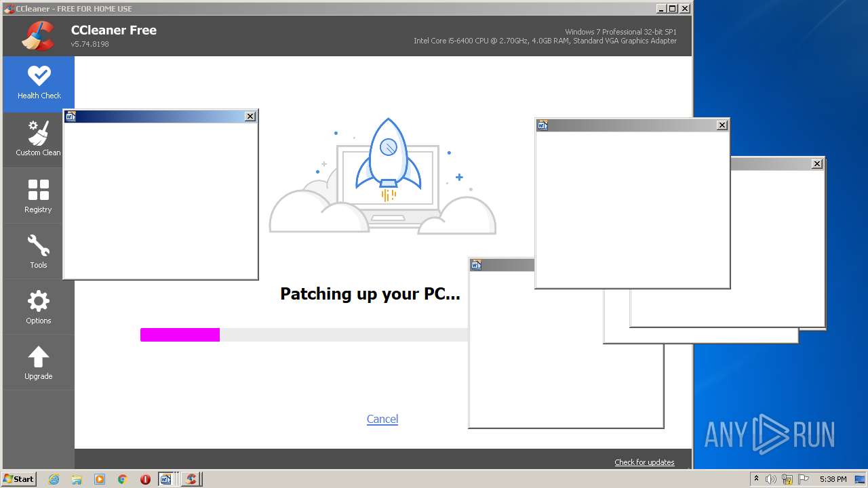Click the CCleaner logo in header

[x=38, y=36]
